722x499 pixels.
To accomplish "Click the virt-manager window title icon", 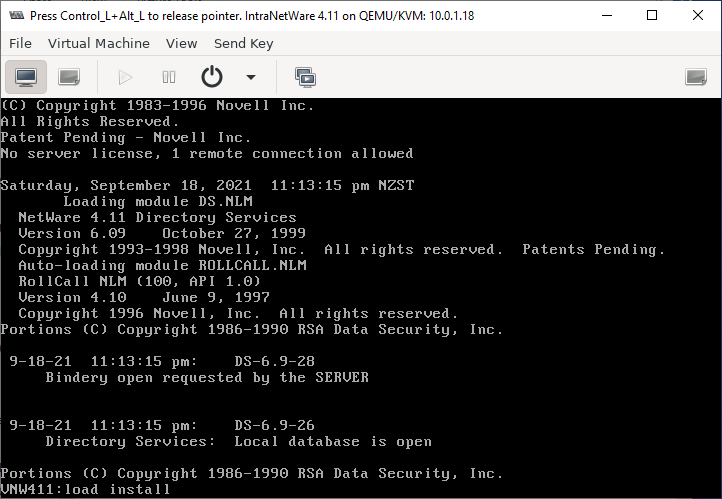I will coord(17,16).
